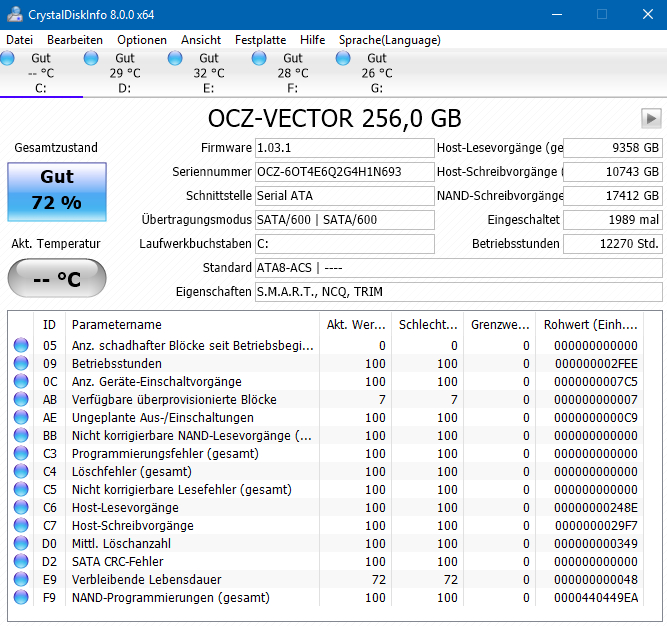Click the Seriennummer field
667x626 pixels.
point(345,172)
